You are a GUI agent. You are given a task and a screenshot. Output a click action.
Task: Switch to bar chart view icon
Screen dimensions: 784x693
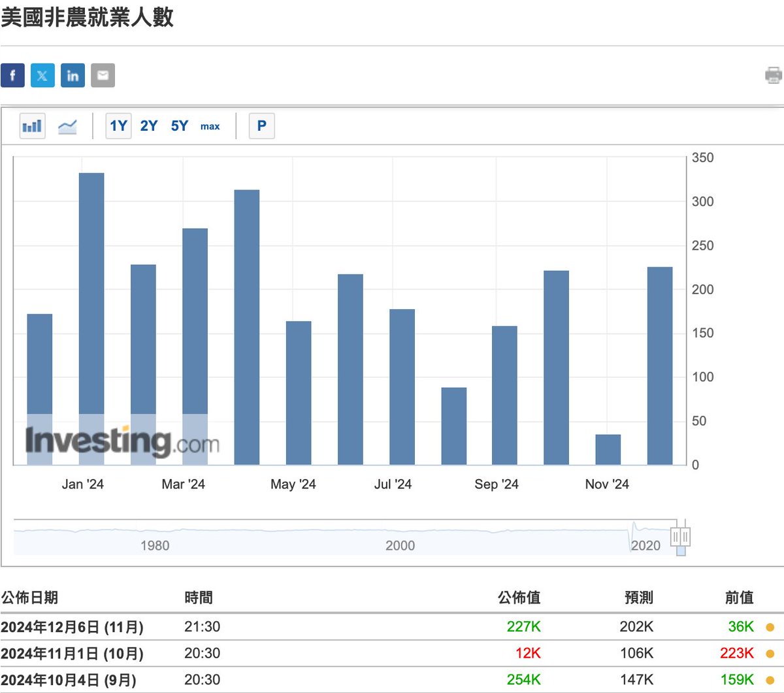32,126
